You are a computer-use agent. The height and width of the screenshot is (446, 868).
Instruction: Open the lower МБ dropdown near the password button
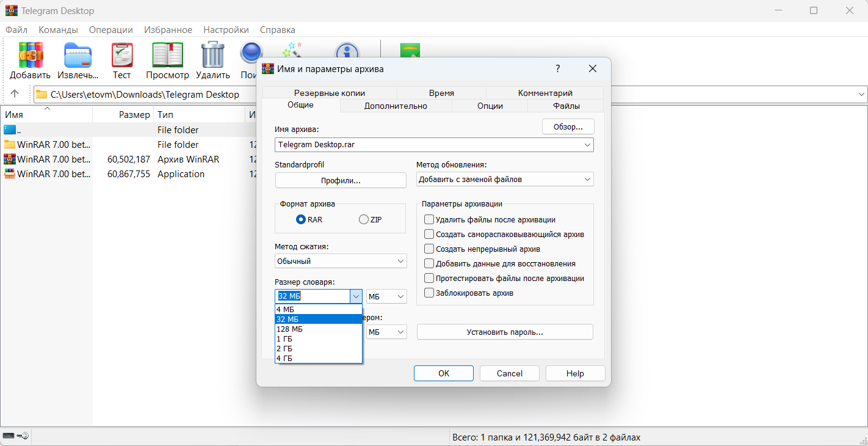[x=386, y=332]
